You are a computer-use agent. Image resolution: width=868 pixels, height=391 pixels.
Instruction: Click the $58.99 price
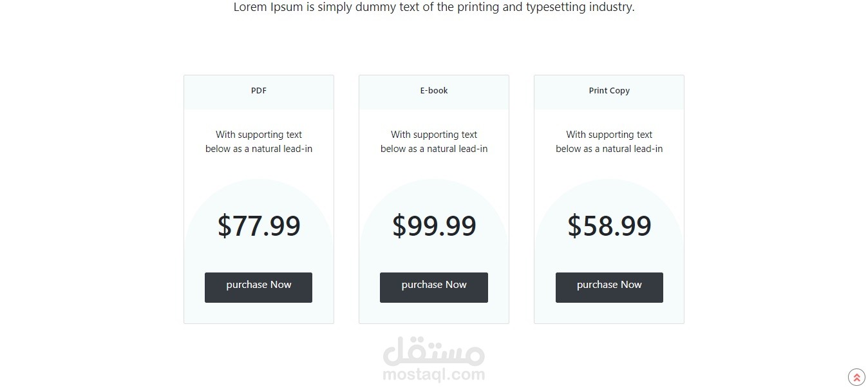click(x=609, y=226)
